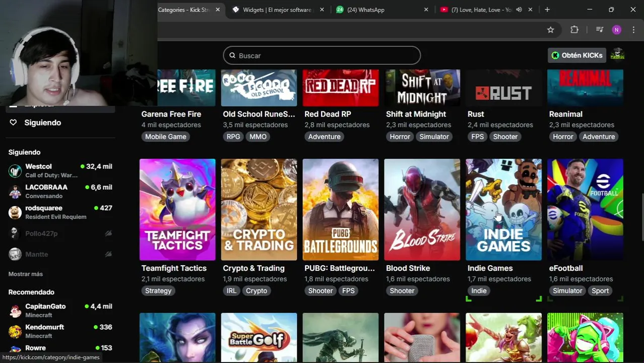Focus the Buscar search field

[x=322, y=55]
